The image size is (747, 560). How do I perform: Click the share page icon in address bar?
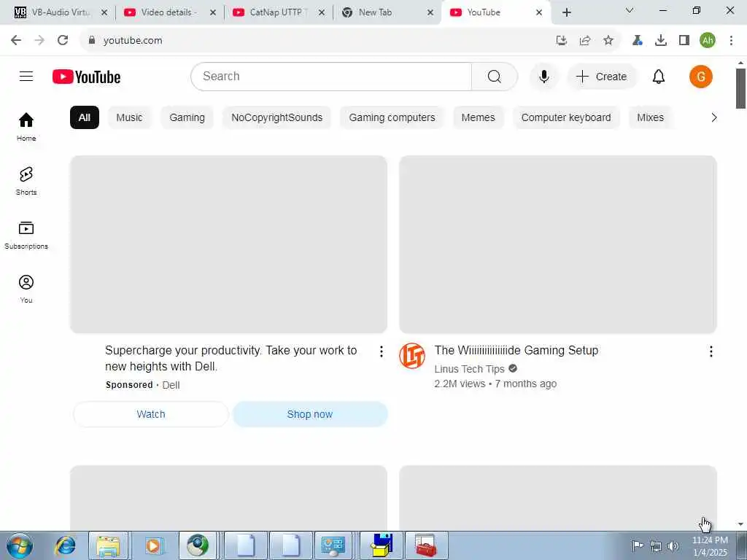585,41
